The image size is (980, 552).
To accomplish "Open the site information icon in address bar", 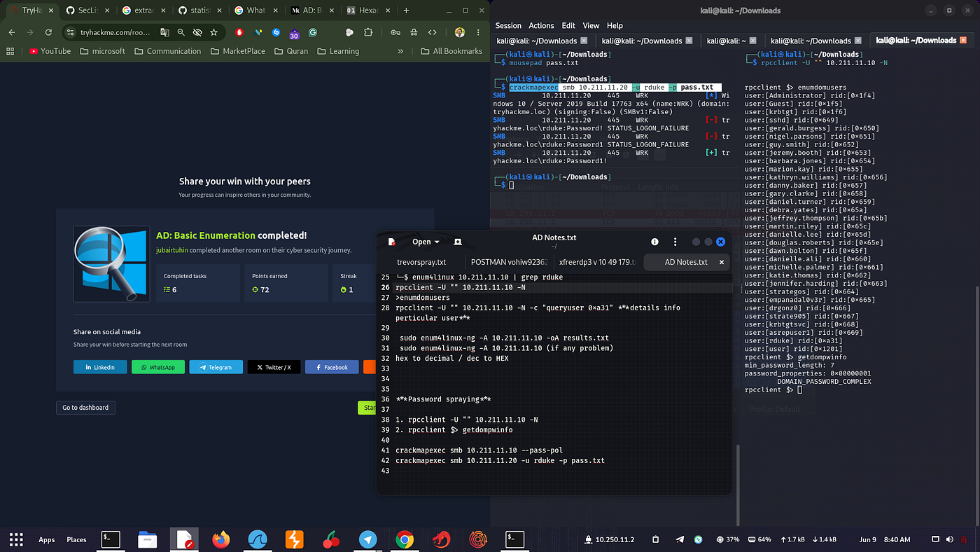I will click(x=71, y=32).
